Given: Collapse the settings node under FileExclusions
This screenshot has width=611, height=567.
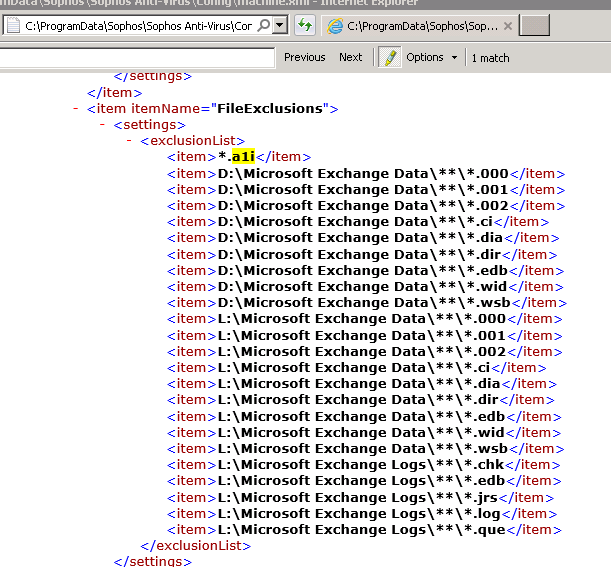Looking at the screenshot, I should coord(102,125).
